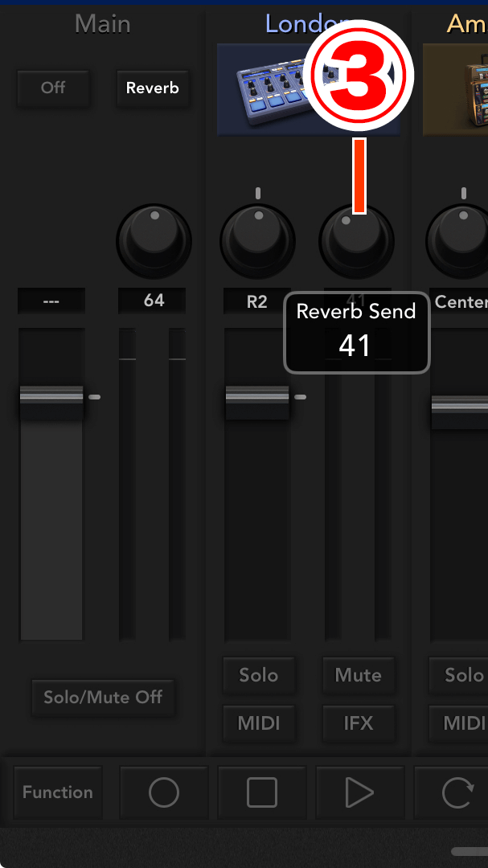Mute the London track

tap(359, 675)
